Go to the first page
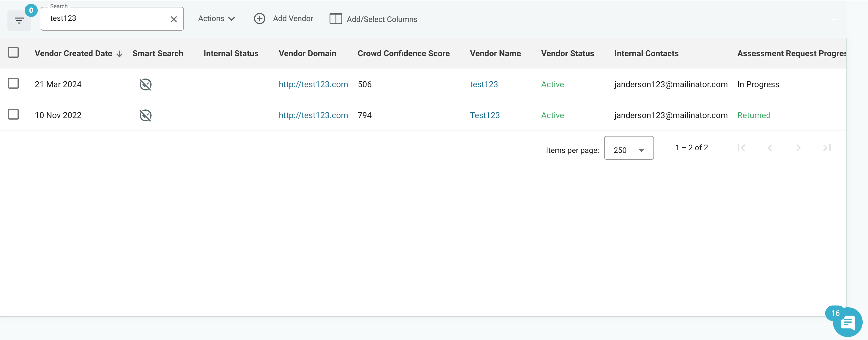Viewport: 868px width, 340px height. [x=741, y=148]
